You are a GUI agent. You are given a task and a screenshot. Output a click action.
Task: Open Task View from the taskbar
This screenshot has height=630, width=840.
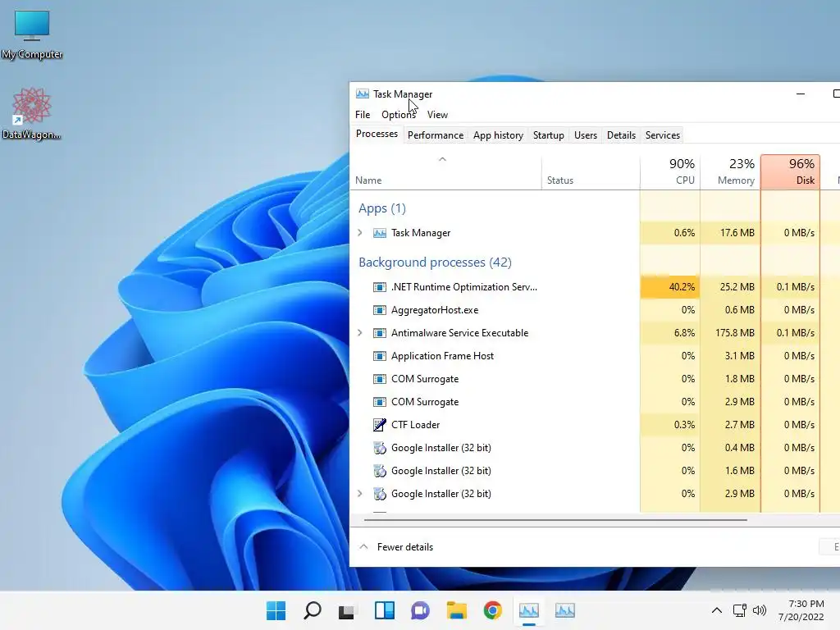[x=347, y=610]
